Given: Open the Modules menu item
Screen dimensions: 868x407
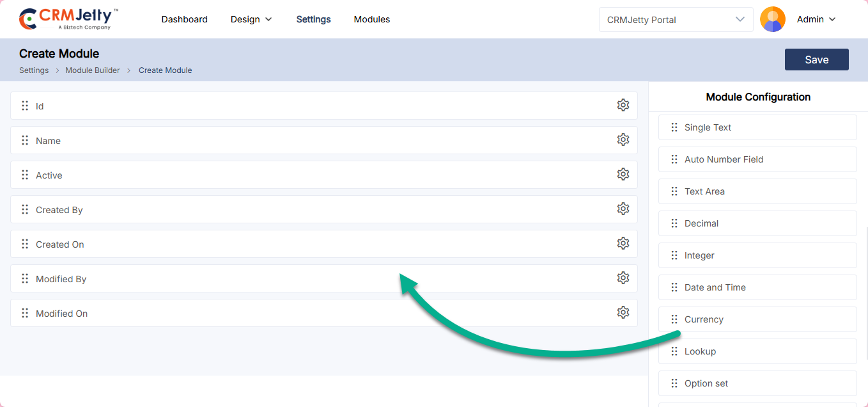Looking at the screenshot, I should pyautogui.click(x=371, y=19).
